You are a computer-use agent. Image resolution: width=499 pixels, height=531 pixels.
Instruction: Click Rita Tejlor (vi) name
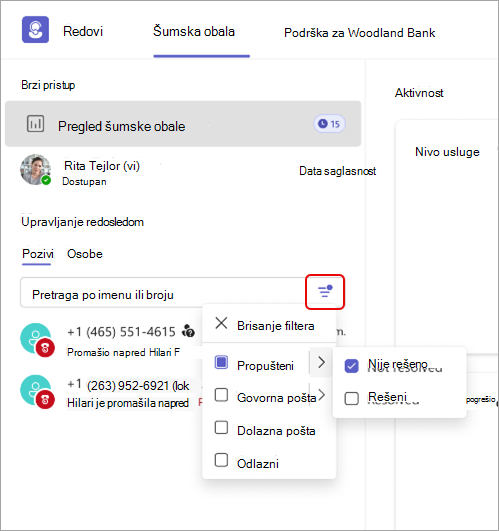[x=102, y=166]
